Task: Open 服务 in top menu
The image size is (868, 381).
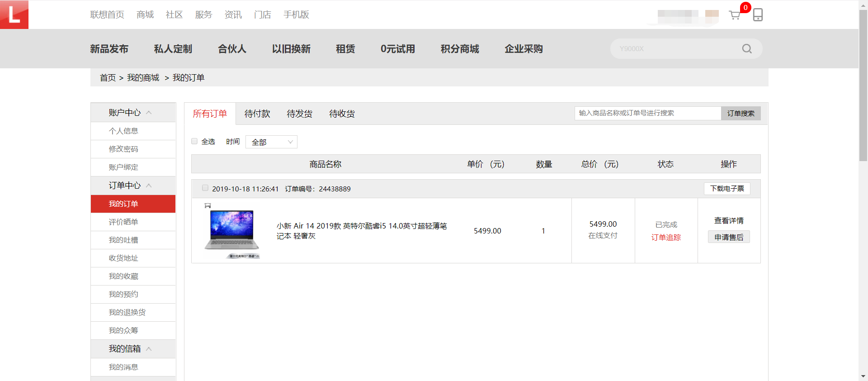Action: [x=203, y=14]
